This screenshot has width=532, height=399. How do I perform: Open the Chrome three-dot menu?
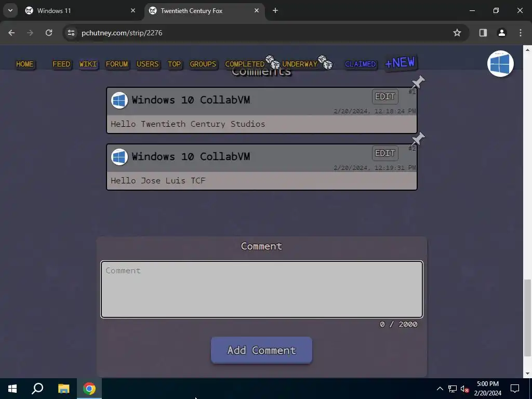(521, 33)
